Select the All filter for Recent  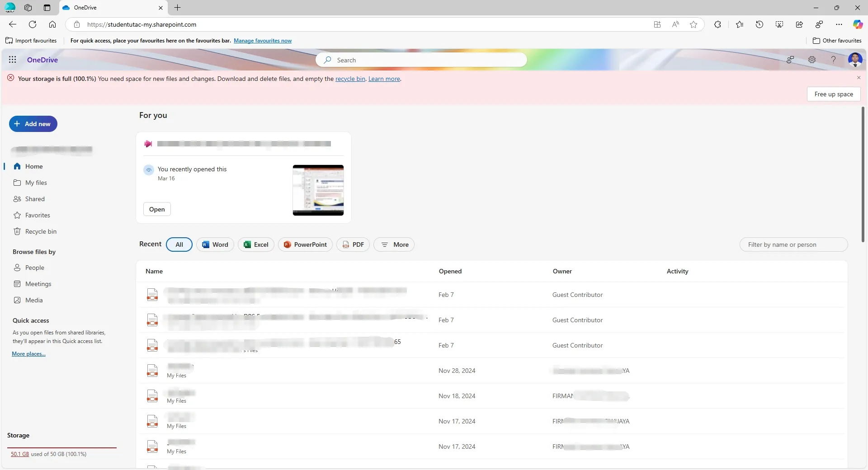pos(179,244)
